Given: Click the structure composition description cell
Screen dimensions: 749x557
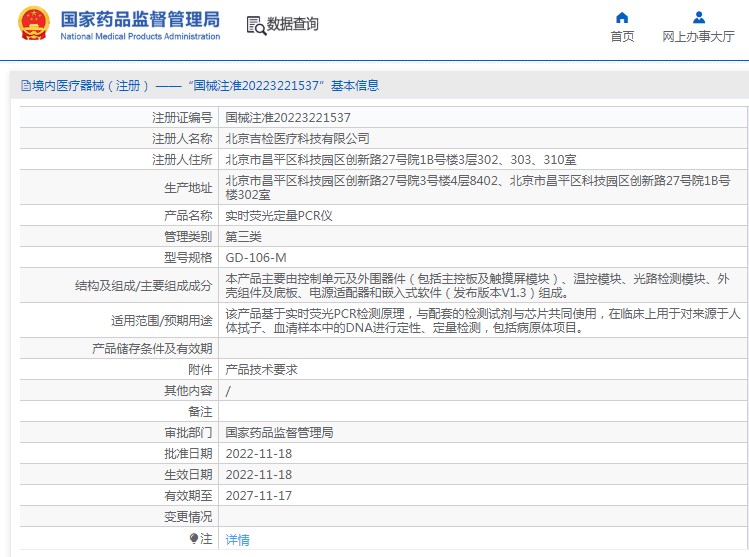Looking at the screenshot, I should [482, 286].
